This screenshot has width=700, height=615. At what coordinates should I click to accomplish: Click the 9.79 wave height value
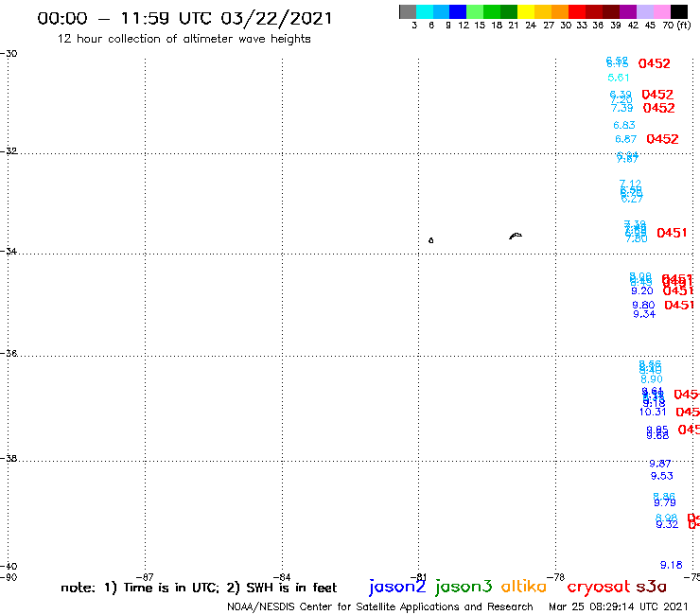[x=665, y=503]
